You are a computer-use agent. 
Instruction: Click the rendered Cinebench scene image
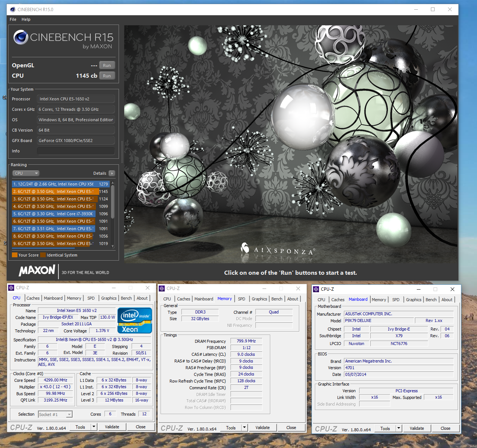(x=291, y=144)
